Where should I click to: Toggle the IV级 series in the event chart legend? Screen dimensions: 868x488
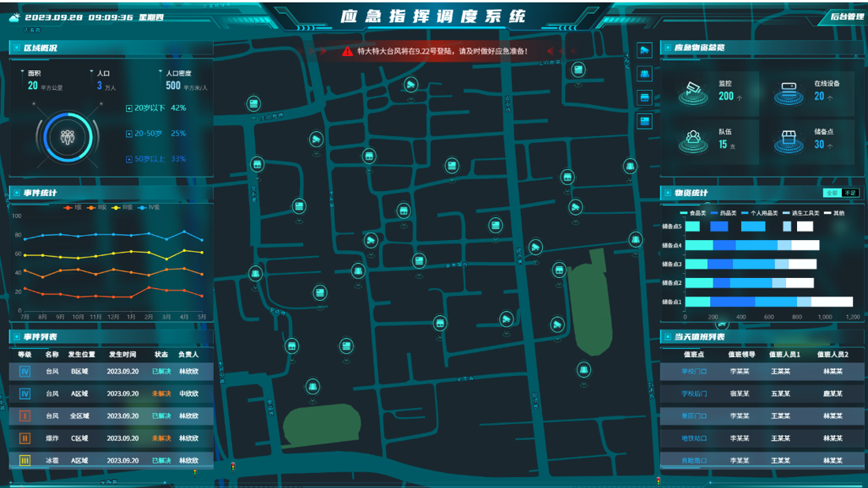[x=148, y=208]
